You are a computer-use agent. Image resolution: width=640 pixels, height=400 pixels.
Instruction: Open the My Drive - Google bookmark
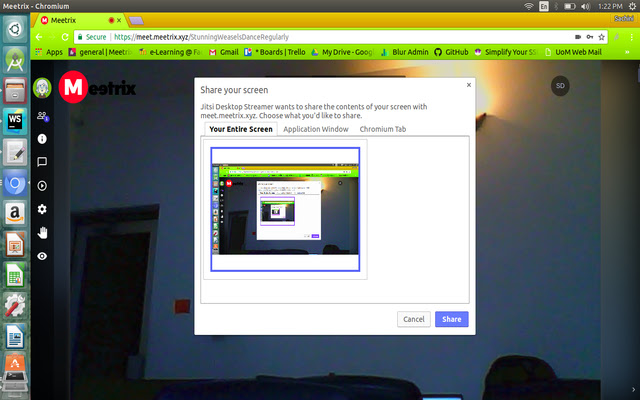[342, 52]
